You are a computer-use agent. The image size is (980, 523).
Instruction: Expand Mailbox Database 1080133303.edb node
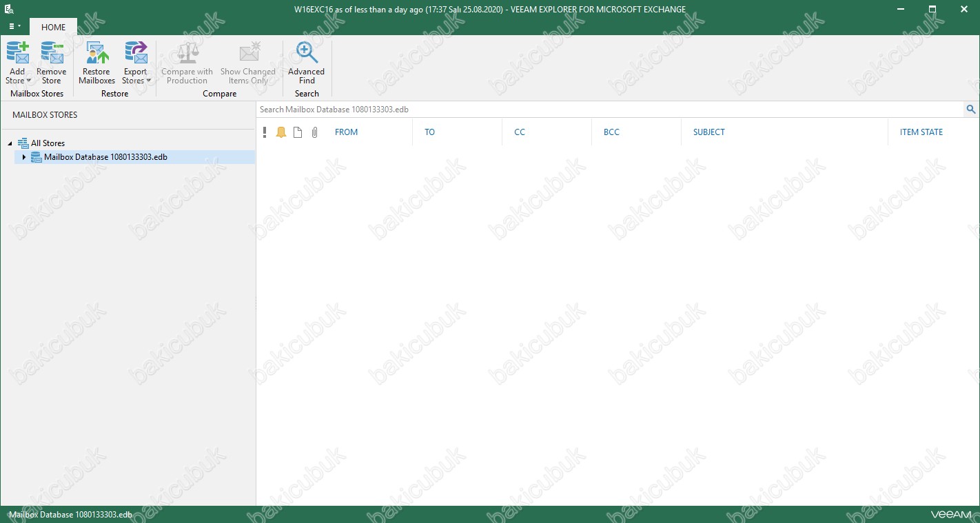(x=24, y=157)
